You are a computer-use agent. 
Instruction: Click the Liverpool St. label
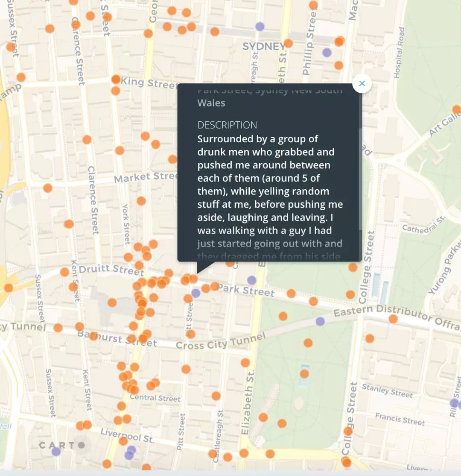coord(127,435)
